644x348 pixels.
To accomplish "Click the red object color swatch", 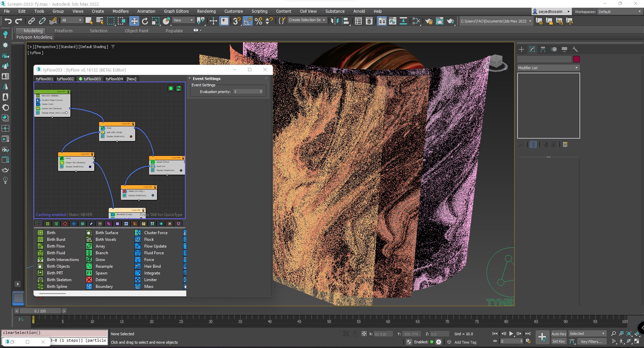I will (576, 59).
